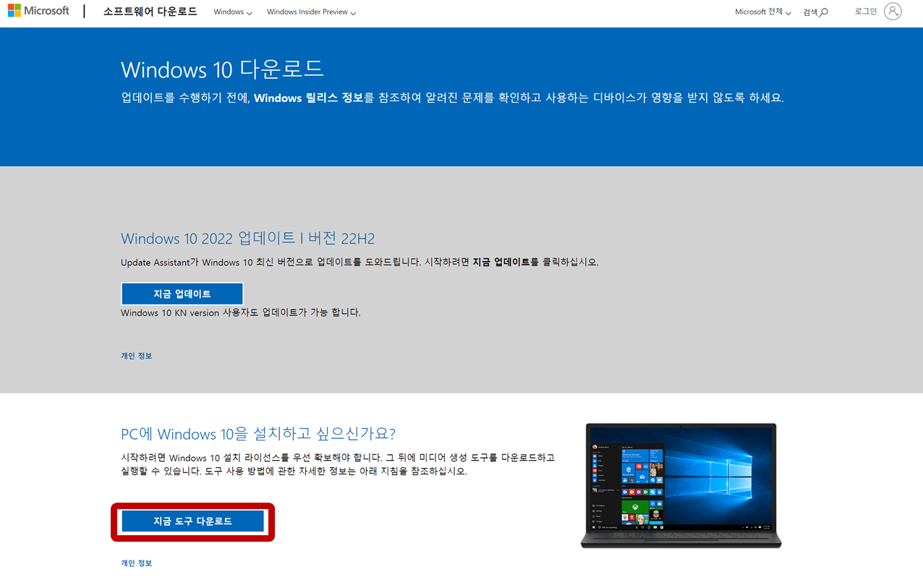Open the Windows 릴리스 정보 link
Screen dimensions: 923x588
[309, 98]
